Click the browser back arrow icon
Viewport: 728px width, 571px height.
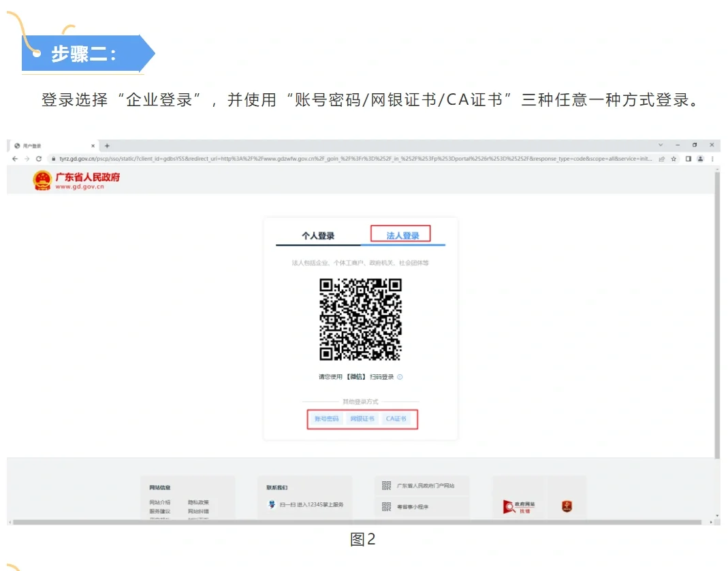pos(15,158)
